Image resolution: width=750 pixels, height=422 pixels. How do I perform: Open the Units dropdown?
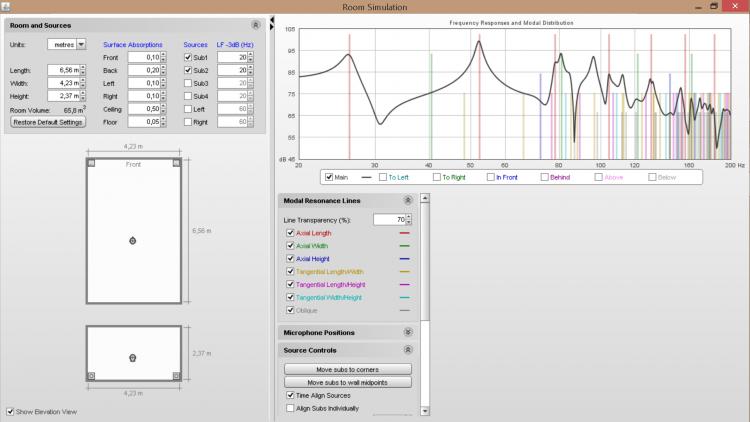click(x=81, y=44)
